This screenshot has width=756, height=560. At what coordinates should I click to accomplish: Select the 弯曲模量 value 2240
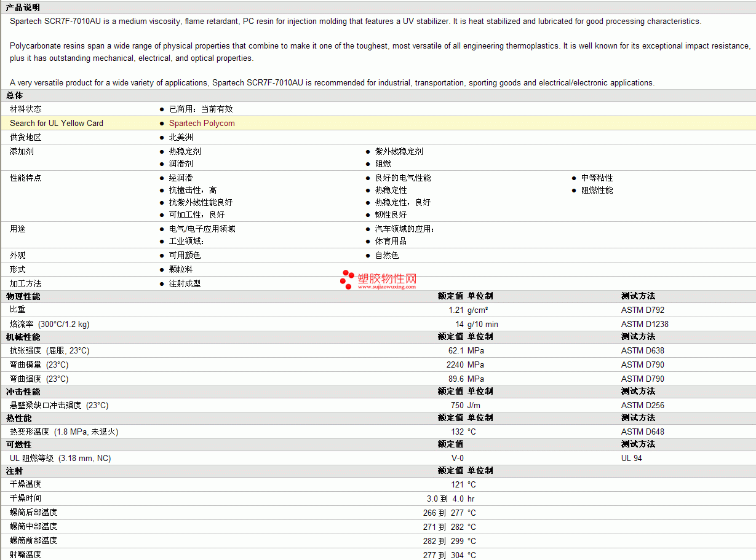pyautogui.click(x=455, y=365)
